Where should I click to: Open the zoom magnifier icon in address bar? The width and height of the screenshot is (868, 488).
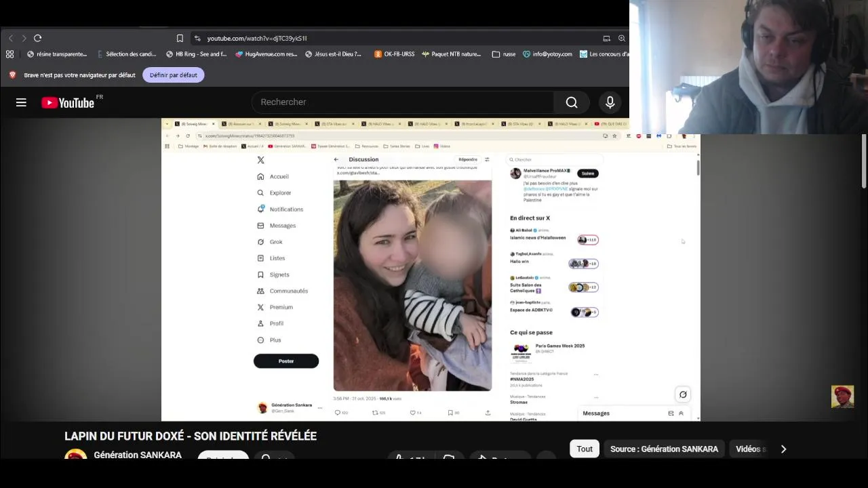click(622, 38)
